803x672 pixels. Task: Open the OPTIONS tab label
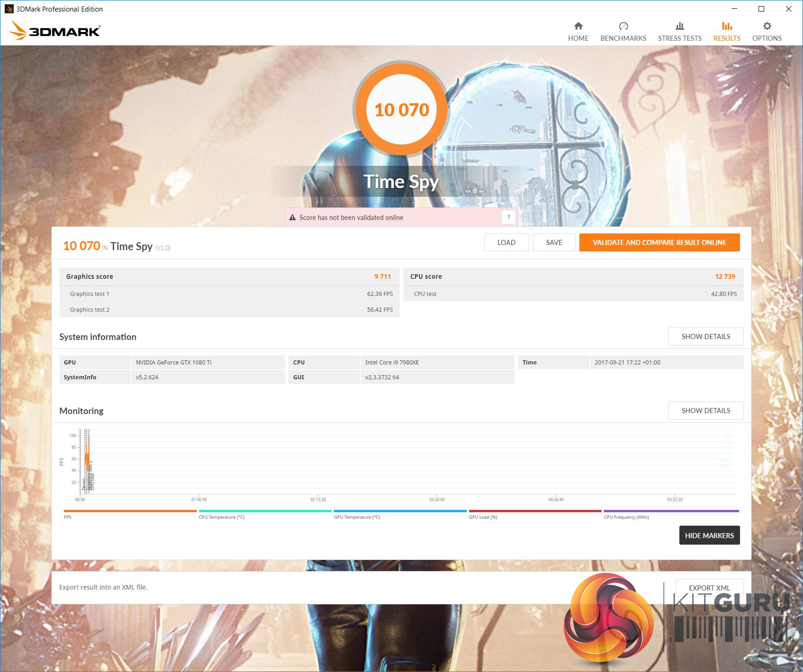click(x=767, y=38)
